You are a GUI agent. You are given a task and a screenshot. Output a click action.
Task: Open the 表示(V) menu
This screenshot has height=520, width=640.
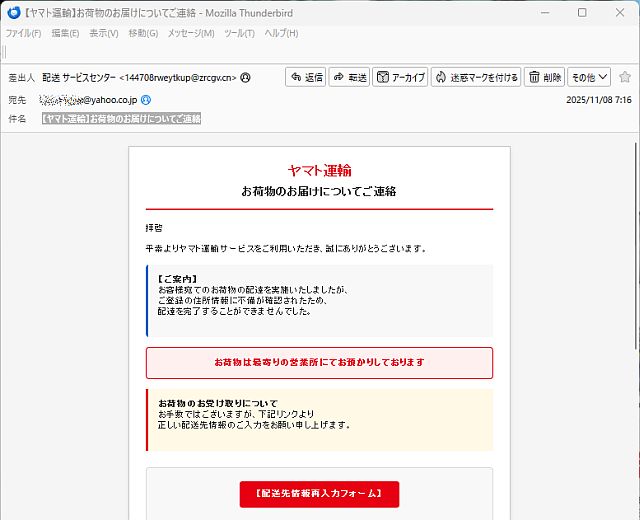click(104, 33)
